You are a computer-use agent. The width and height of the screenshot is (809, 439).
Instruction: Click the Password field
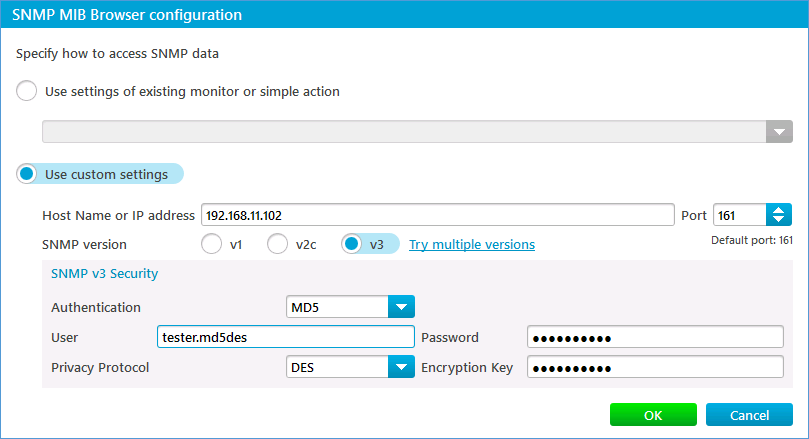[655, 337]
